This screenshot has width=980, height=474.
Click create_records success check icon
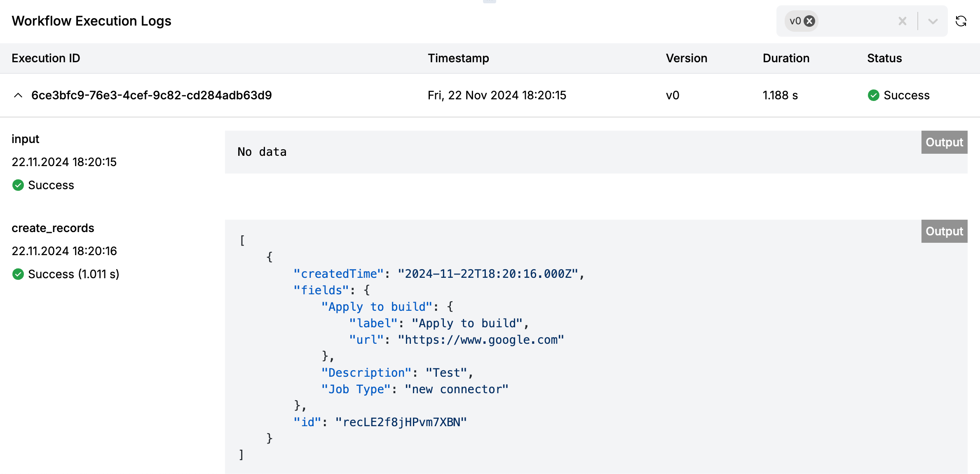click(x=18, y=274)
